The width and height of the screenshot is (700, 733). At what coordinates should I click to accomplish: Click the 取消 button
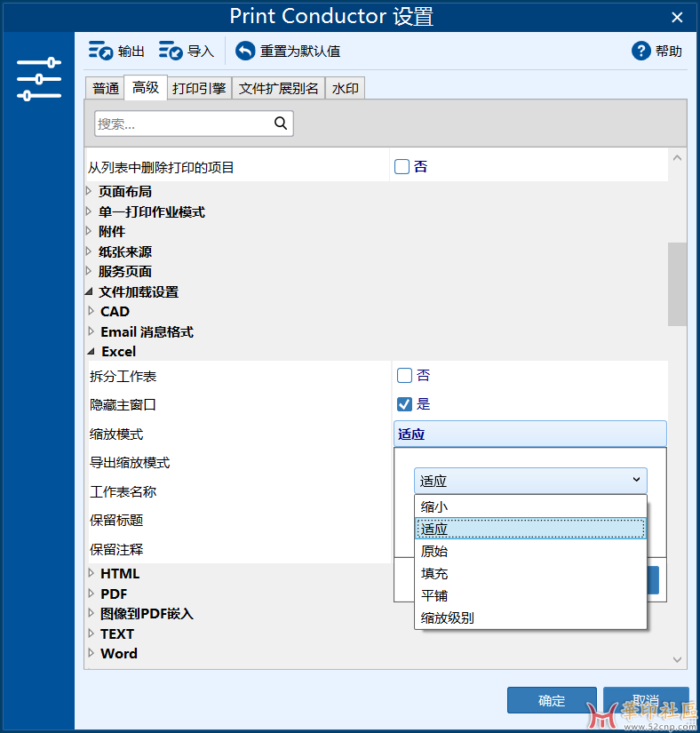pos(646,700)
